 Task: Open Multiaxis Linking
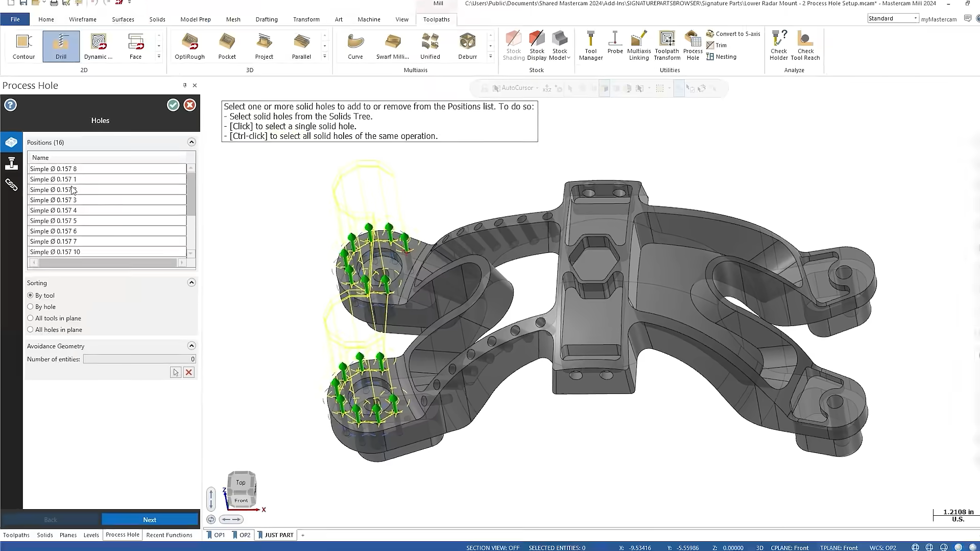pyautogui.click(x=639, y=46)
